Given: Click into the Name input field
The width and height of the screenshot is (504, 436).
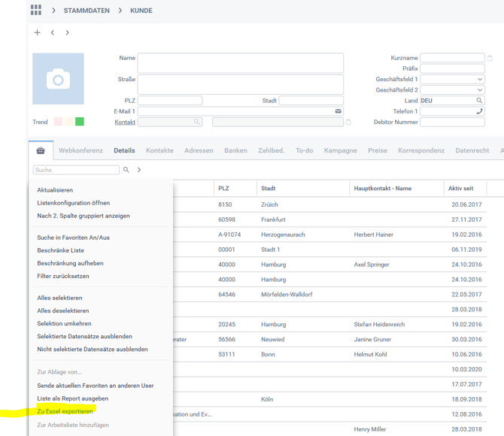Looking at the screenshot, I should click(x=240, y=62).
